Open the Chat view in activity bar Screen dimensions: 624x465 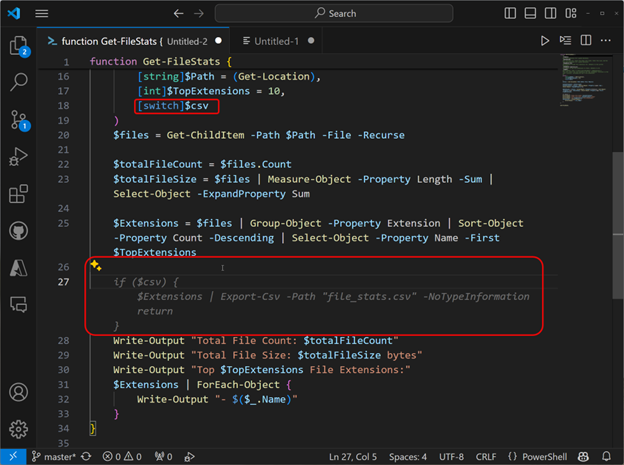18,305
